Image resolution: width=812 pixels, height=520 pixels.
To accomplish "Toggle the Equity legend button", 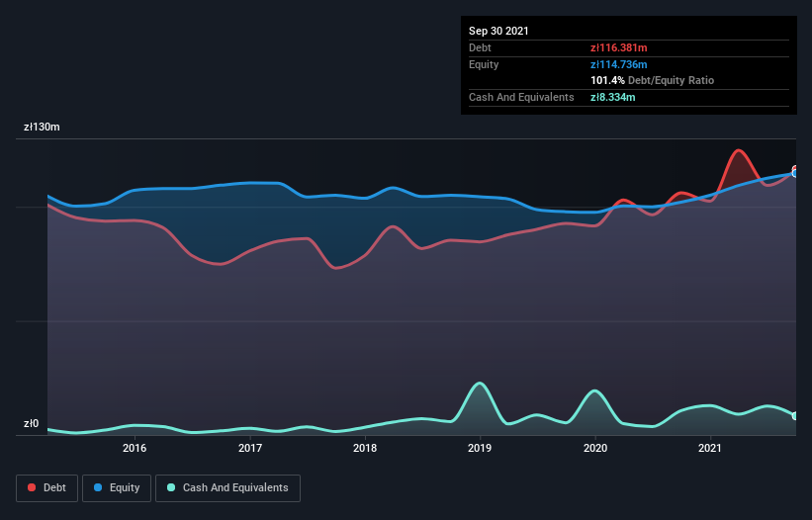I will [x=117, y=488].
